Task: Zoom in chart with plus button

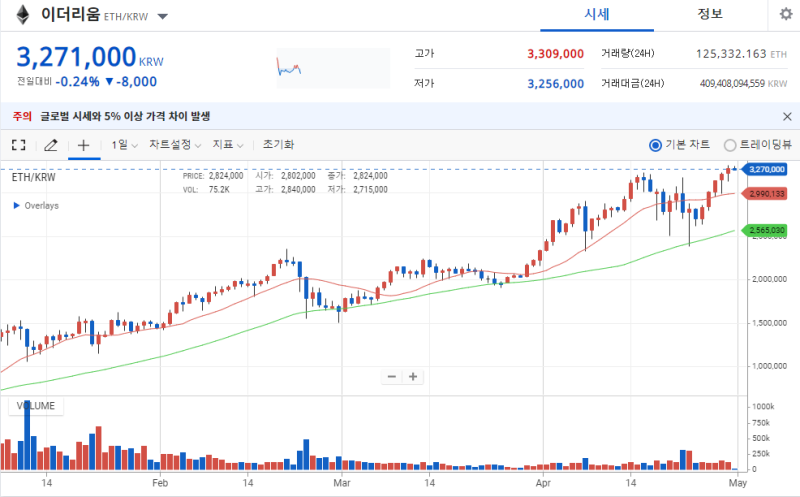Action: 413,377
